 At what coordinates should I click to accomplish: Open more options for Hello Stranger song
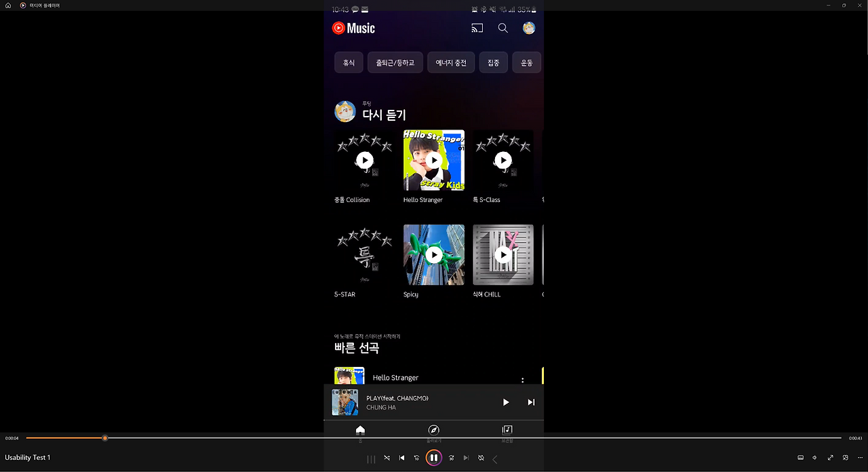coord(522,380)
